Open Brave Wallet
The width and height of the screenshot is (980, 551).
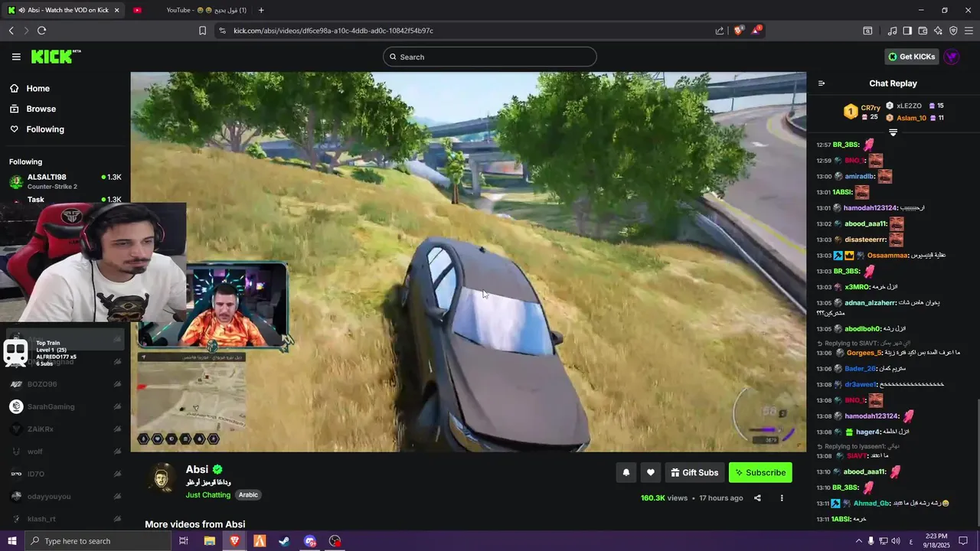click(923, 31)
